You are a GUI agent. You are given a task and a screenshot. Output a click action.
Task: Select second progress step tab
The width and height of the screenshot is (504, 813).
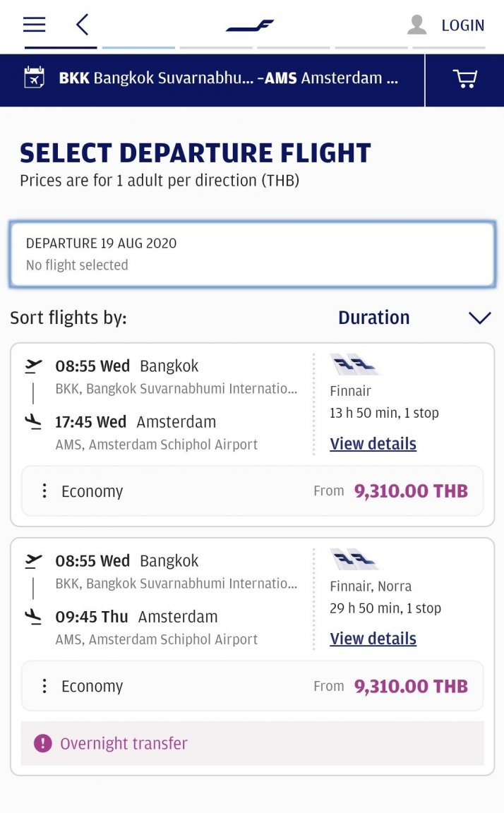click(138, 47)
